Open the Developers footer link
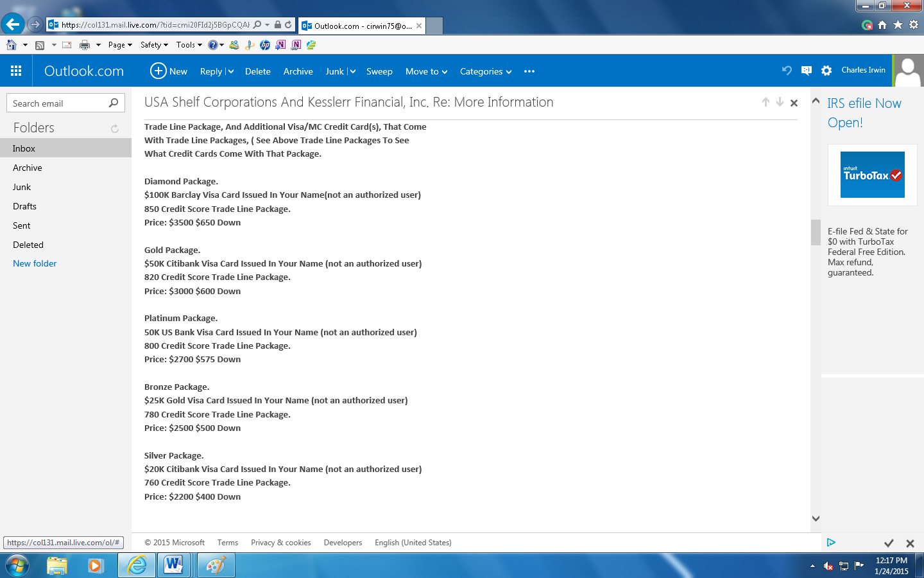 [343, 543]
